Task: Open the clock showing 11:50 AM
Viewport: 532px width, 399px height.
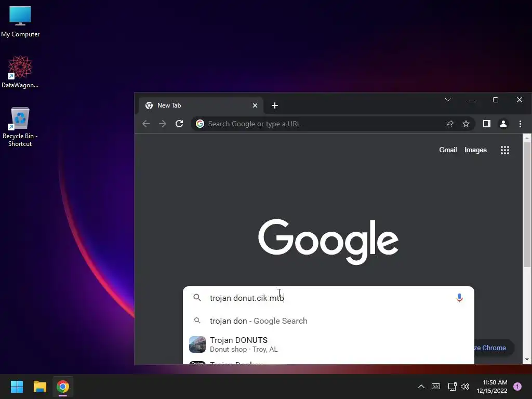Action: tap(492, 387)
